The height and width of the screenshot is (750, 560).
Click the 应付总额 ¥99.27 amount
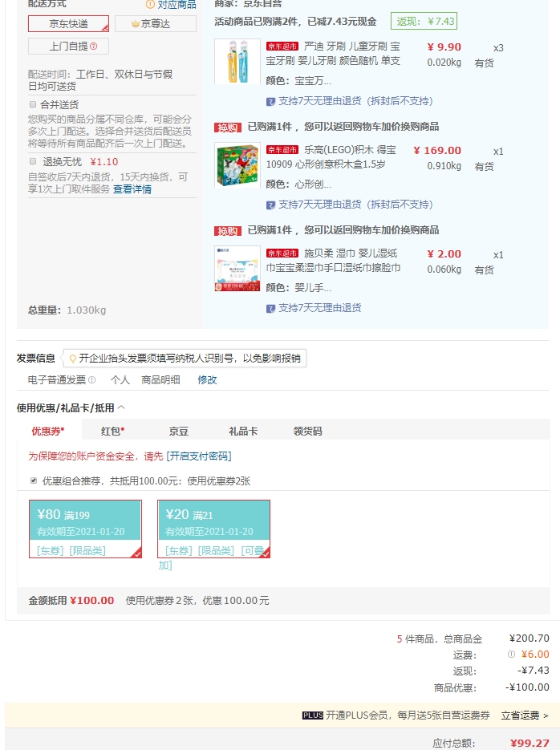click(x=529, y=743)
